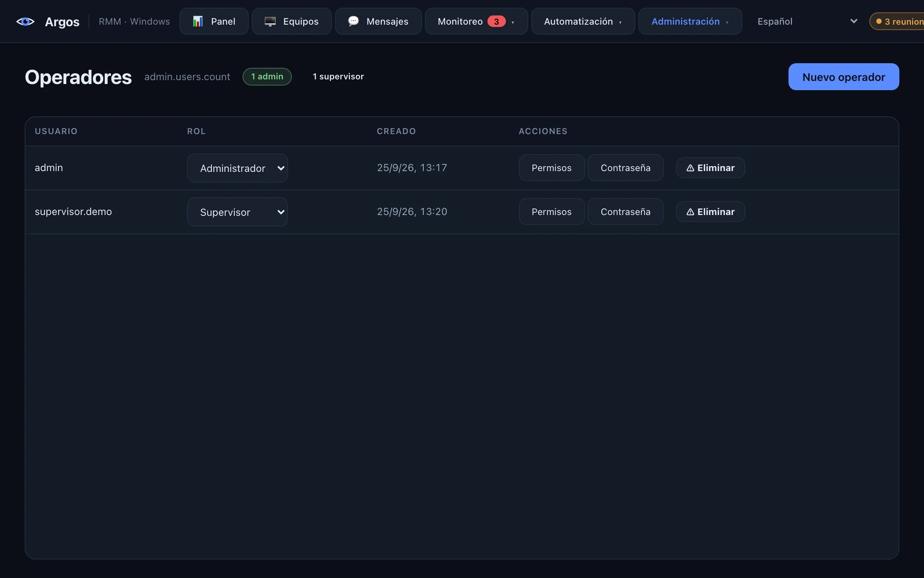924x578 pixels.
Task: Click the admin.users.count label
Action: pyautogui.click(x=187, y=77)
